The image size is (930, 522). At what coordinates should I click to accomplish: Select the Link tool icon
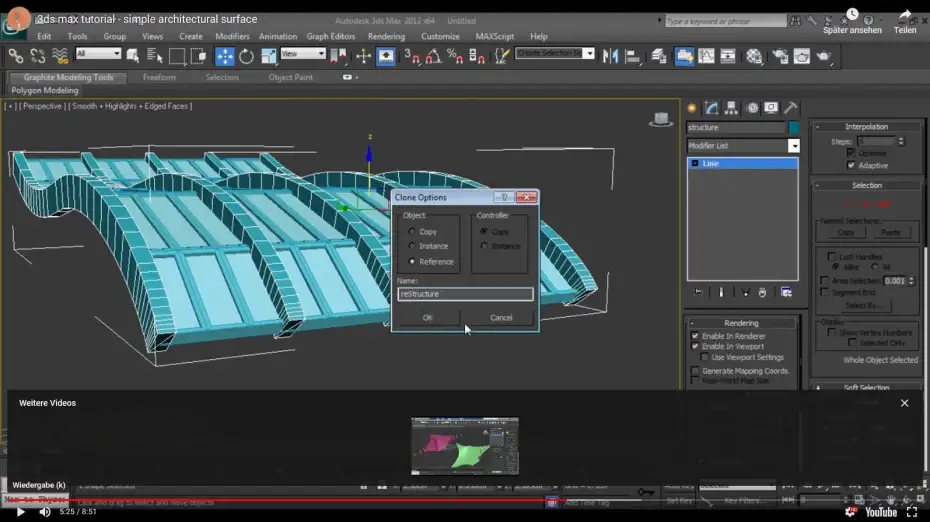[16, 56]
